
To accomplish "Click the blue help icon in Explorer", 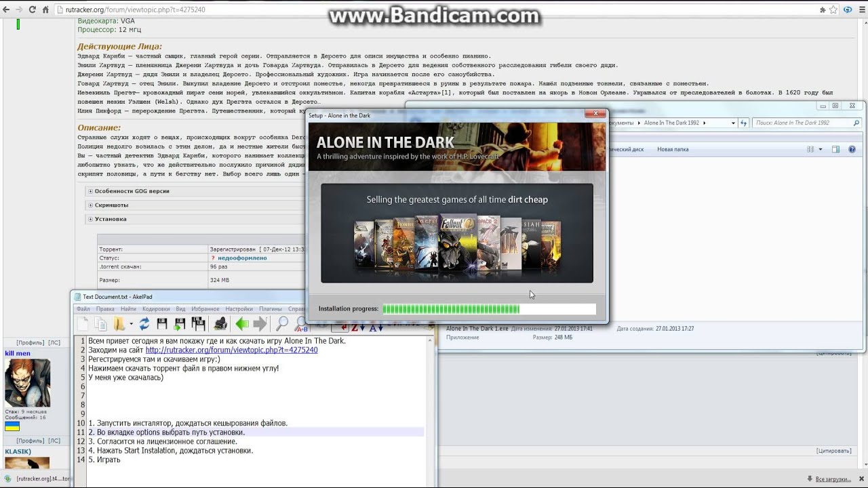I will pos(852,149).
